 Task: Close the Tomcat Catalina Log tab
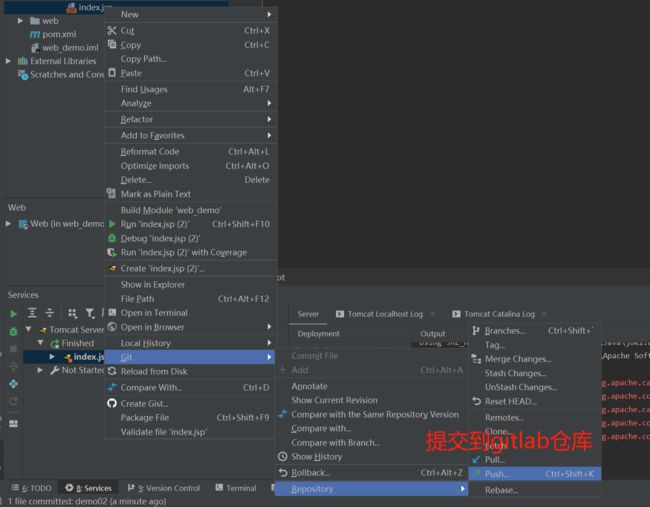[544, 314]
